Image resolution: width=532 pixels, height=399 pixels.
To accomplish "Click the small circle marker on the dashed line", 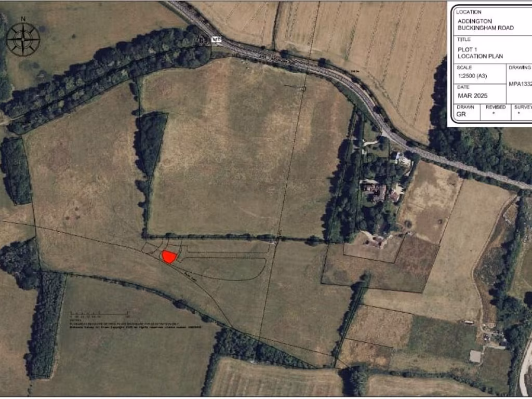I will pyautogui.click(x=303, y=89).
